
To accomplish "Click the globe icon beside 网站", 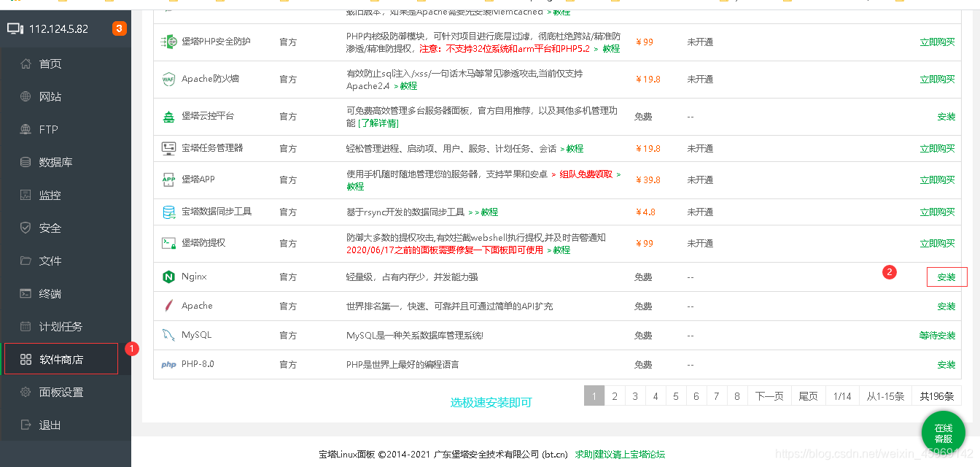I will tap(26, 96).
